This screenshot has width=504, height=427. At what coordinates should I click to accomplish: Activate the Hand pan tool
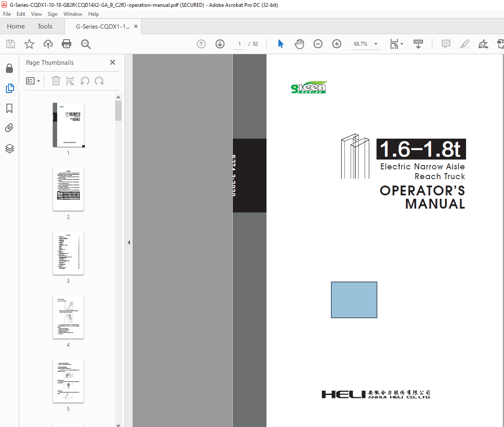tap(299, 44)
